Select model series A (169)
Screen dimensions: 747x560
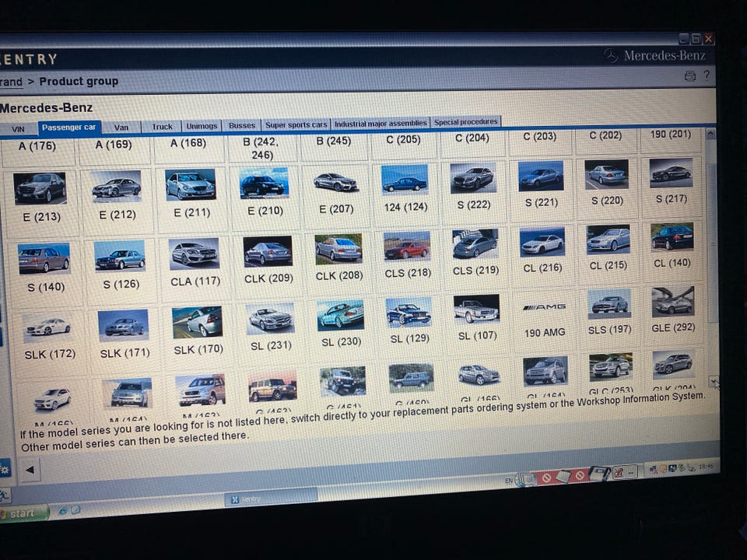[114, 145]
